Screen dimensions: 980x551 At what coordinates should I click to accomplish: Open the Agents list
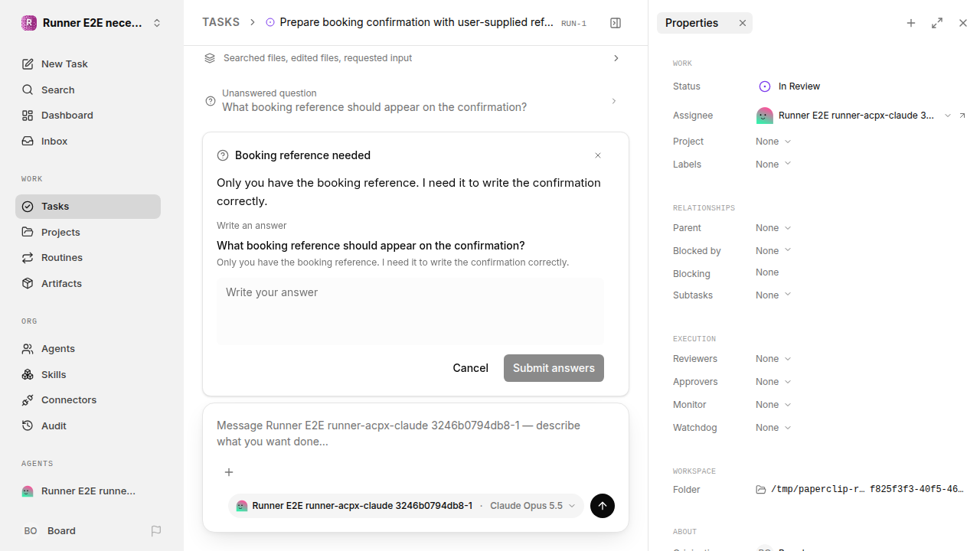[88, 349]
